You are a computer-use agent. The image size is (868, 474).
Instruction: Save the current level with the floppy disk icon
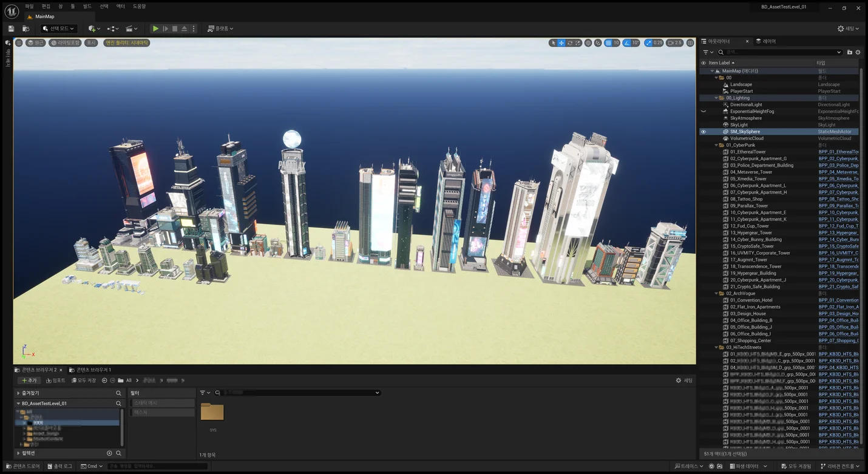(11, 29)
